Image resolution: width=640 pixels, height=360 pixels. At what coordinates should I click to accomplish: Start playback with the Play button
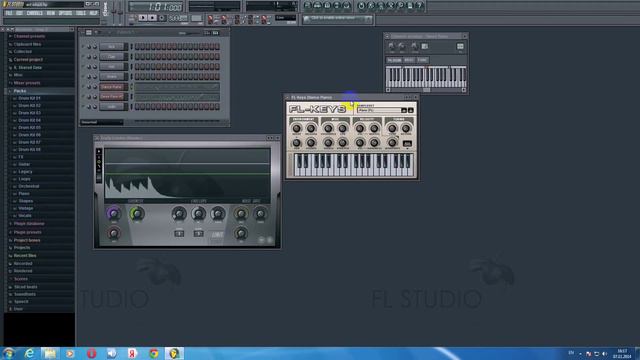[x=142, y=18]
